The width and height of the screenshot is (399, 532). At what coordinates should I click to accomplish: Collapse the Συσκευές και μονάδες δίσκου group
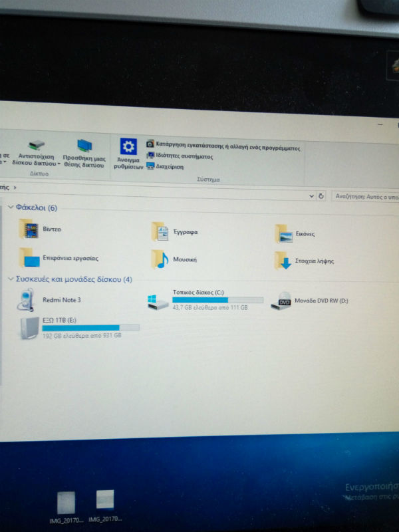tap(11, 279)
